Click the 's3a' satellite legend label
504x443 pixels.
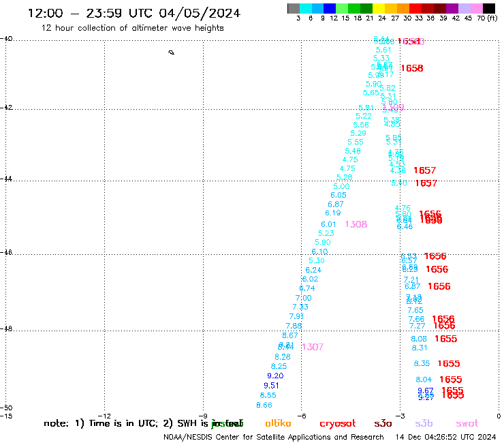(x=383, y=423)
